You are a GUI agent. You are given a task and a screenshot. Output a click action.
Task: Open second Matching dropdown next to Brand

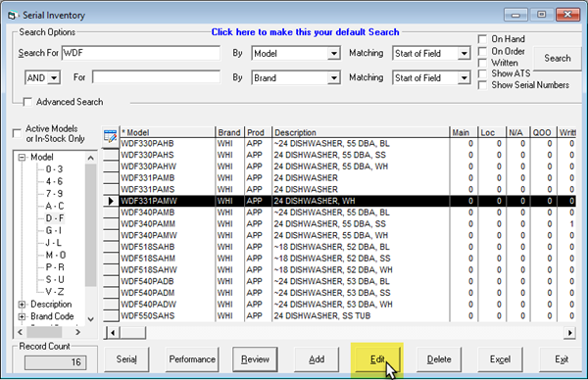pyautogui.click(x=464, y=78)
